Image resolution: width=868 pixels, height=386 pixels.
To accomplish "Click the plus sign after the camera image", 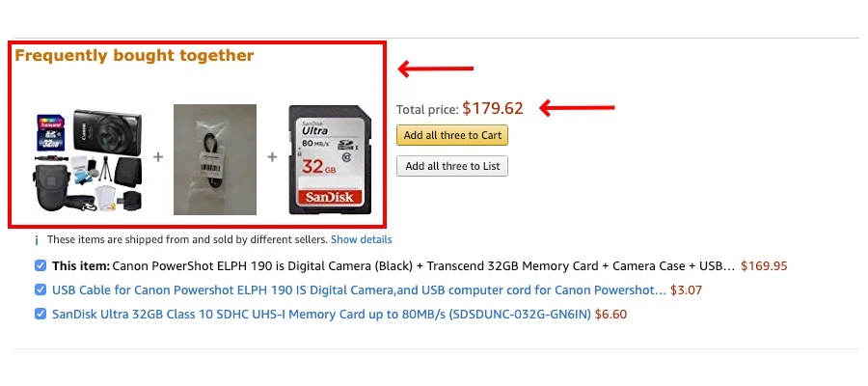I will pyautogui.click(x=158, y=156).
